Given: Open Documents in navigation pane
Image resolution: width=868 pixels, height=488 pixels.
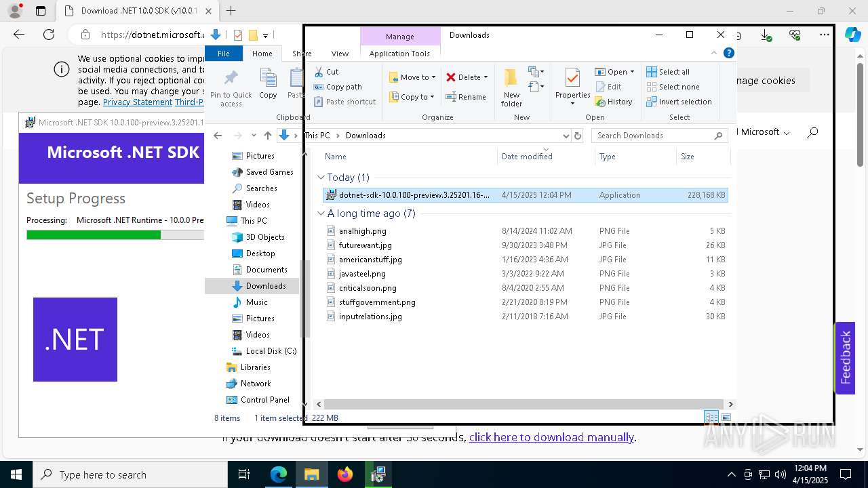Looking at the screenshot, I should click(x=266, y=270).
